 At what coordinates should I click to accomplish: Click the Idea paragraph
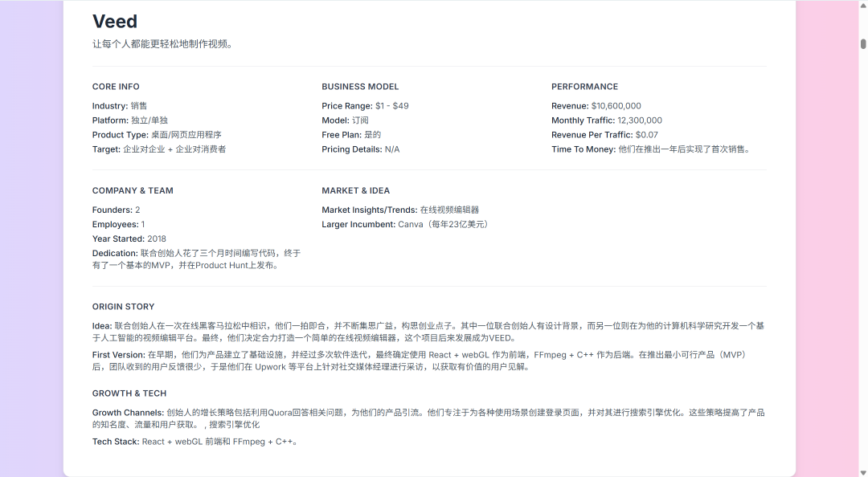click(x=428, y=332)
